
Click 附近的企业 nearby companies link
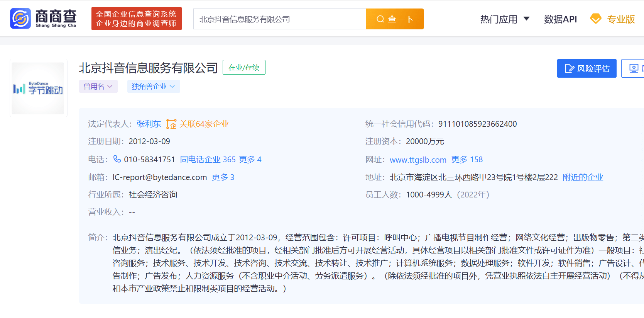click(x=583, y=177)
